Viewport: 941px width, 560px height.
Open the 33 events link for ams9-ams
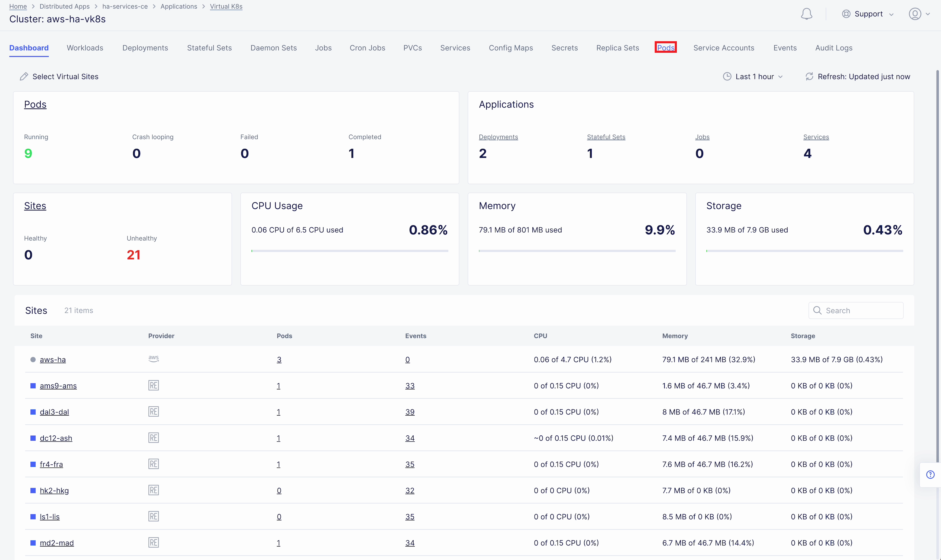pyautogui.click(x=410, y=386)
